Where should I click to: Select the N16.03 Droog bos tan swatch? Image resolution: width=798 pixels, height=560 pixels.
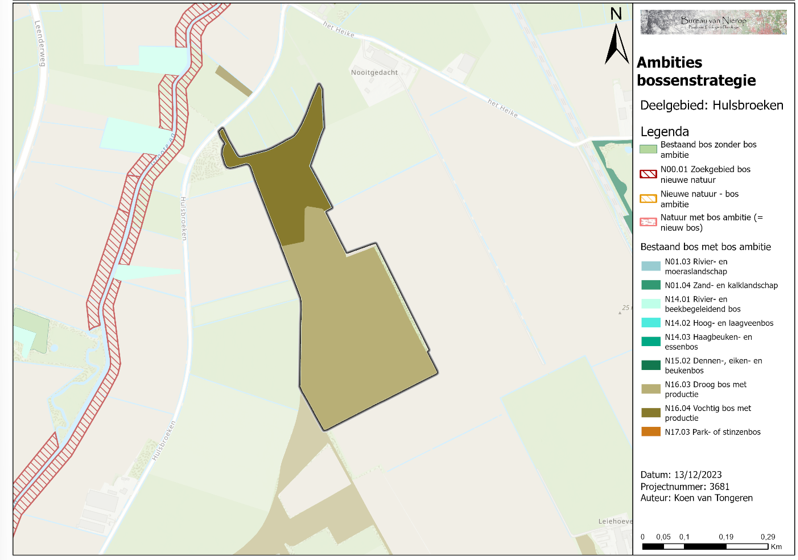[x=650, y=388]
